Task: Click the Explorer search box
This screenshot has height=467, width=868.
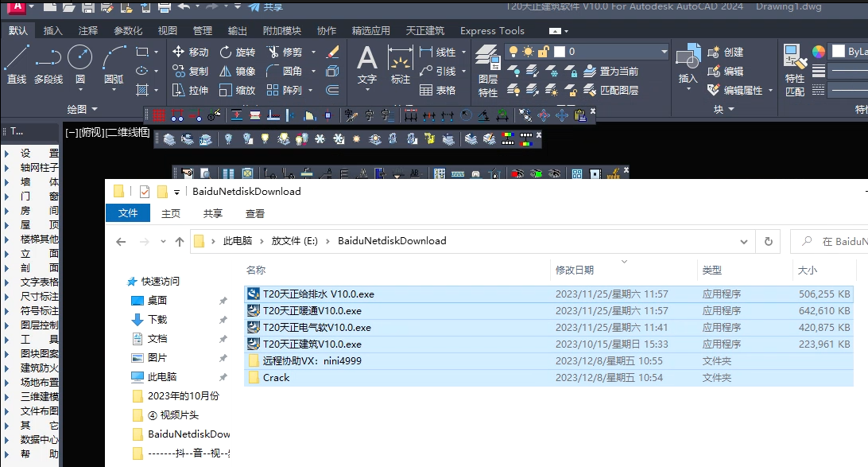Action: point(829,242)
